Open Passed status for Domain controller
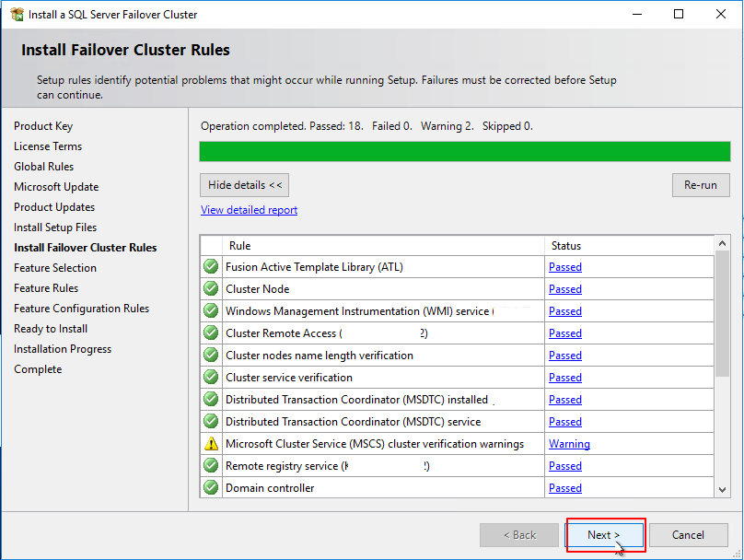Image resolution: width=744 pixels, height=560 pixels. point(565,488)
